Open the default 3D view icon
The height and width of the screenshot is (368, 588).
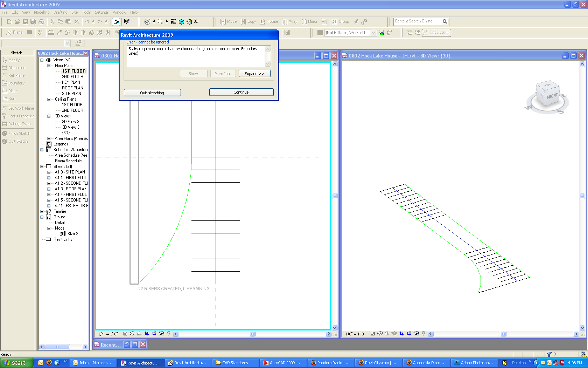point(189,22)
